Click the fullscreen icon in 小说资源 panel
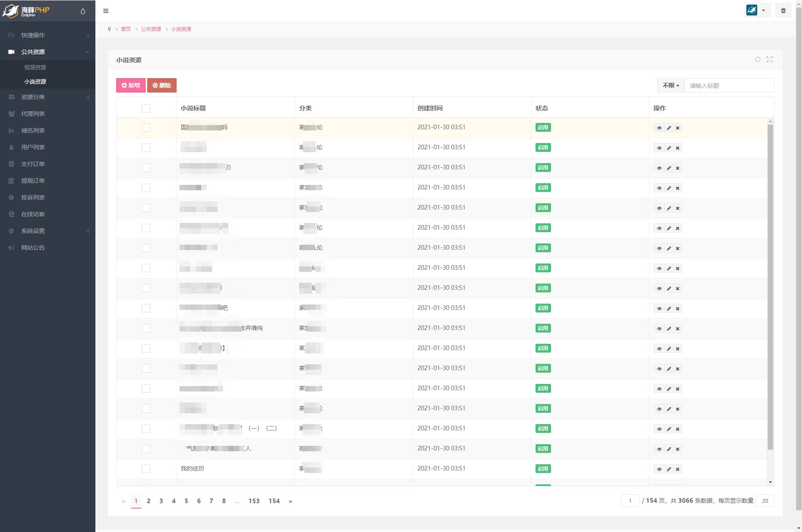The image size is (802, 532). tap(769, 59)
